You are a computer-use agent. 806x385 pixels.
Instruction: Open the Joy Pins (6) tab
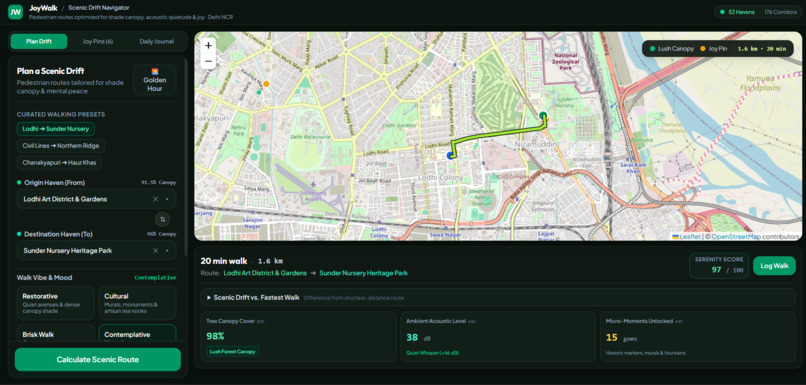click(98, 42)
